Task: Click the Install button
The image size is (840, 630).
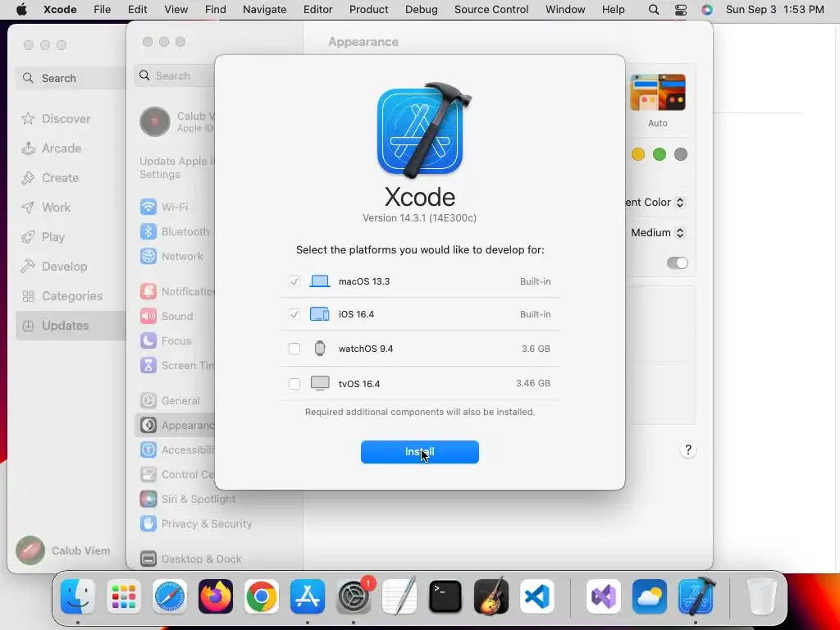Action: point(419,452)
